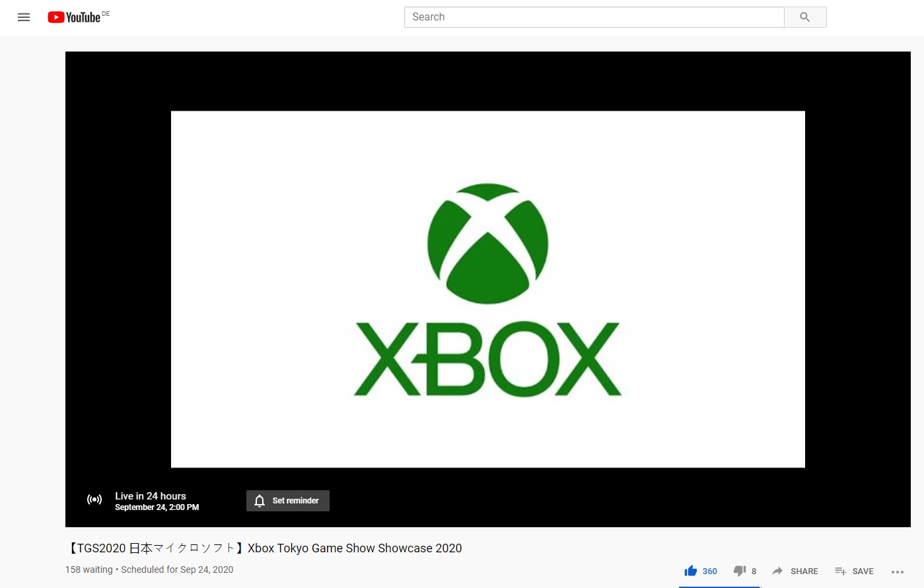The image size is (924, 588).
Task: Click 'Scheduled for Sep 24, 2020' text
Action: pyautogui.click(x=177, y=570)
